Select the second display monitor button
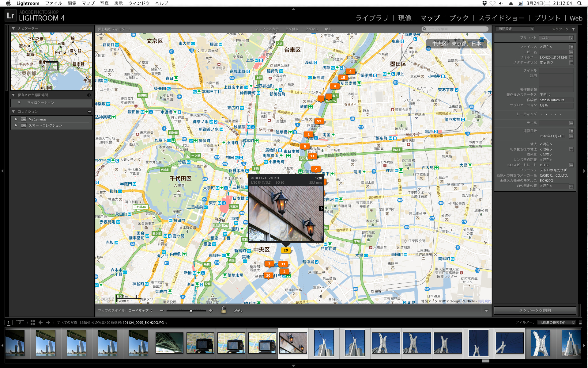Image resolution: width=588 pixels, height=368 pixels. [x=20, y=322]
